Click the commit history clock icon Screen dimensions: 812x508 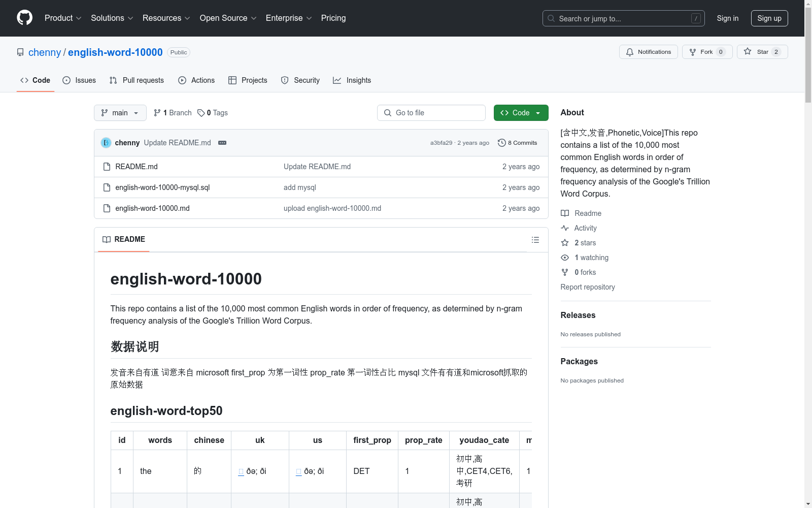pos(502,143)
